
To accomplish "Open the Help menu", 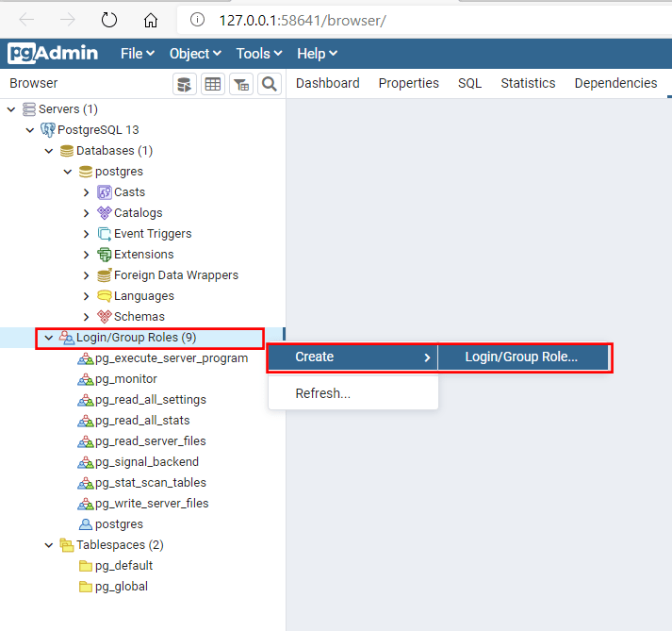I will click(317, 54).
